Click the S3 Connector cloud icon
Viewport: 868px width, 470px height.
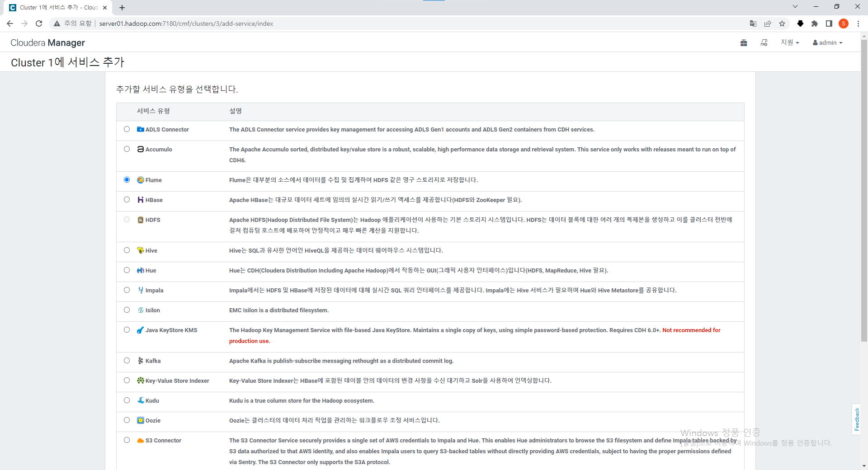coord(141,440)
